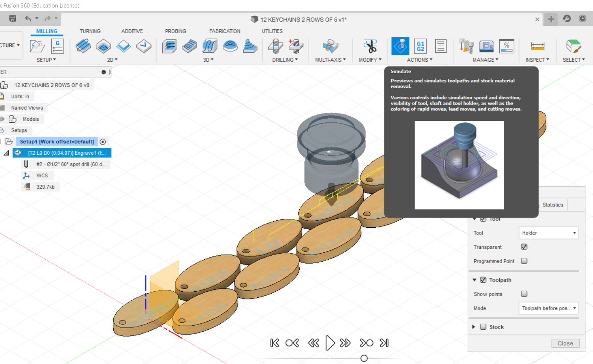This screenshot has width=593, height=364.
Task: Open the Statistics tab in Simulate panel
Action: [x=553, y=205]
